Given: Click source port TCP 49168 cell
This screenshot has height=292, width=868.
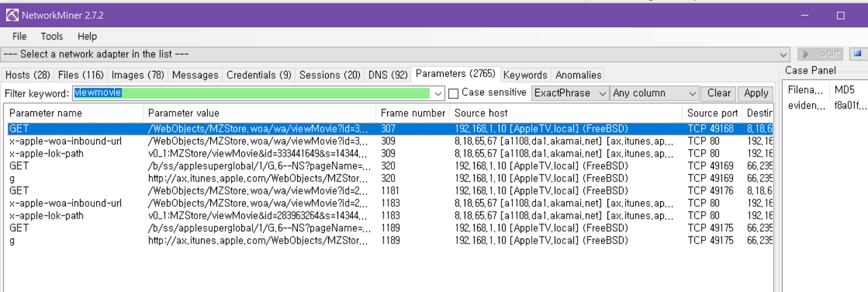Looking at the screenshot, I should (710, 129).
